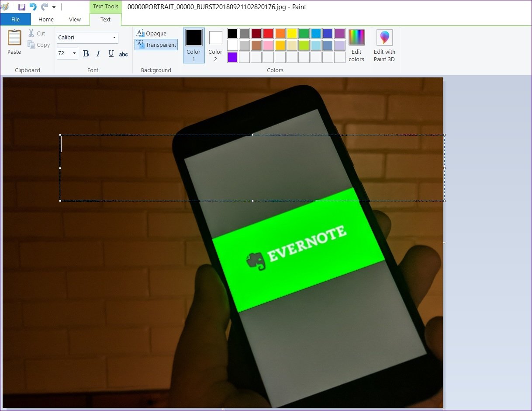
Task: Open the font size 72 dropdown
Action: (74, 53)
